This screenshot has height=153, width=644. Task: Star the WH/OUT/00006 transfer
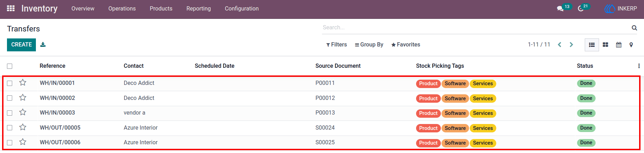click(23, 142)
